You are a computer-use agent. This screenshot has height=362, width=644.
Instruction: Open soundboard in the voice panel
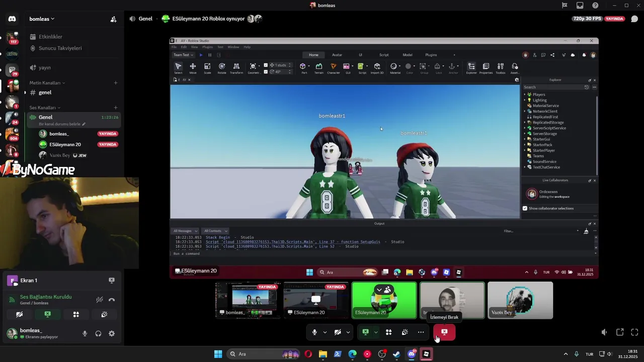click(104, 314)
